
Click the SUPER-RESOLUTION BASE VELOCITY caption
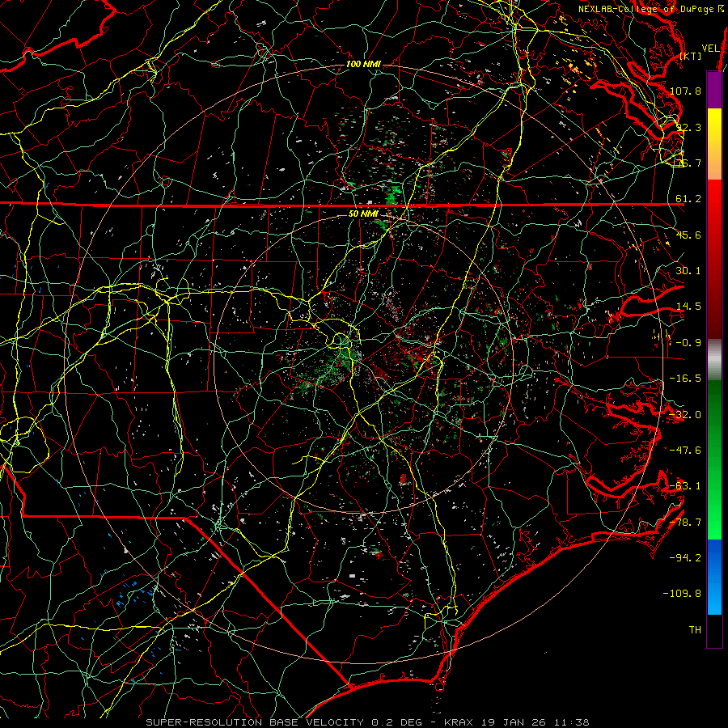(255, 722)
